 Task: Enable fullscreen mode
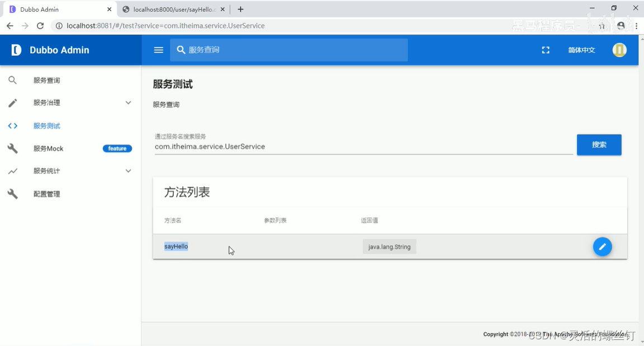tap(546, 50)
